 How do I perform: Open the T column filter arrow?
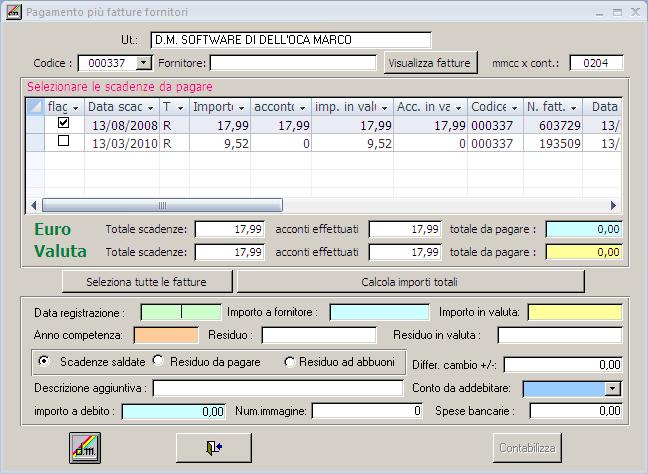point(181,108)
